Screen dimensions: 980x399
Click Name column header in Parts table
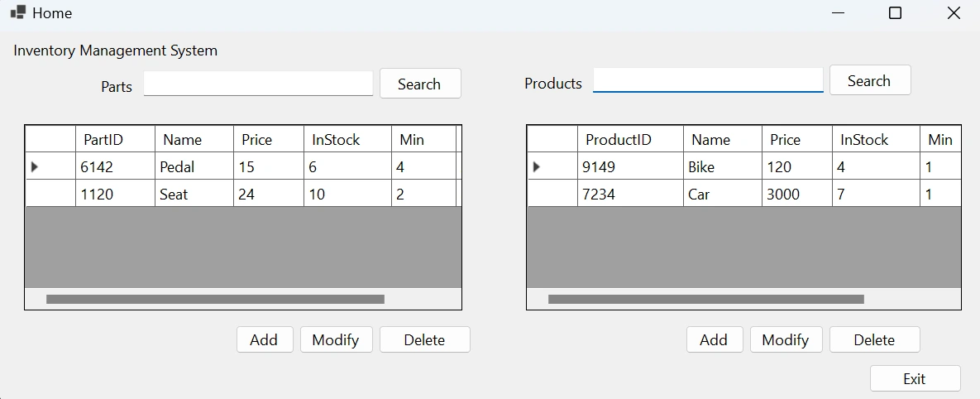[x=194, y=139]
